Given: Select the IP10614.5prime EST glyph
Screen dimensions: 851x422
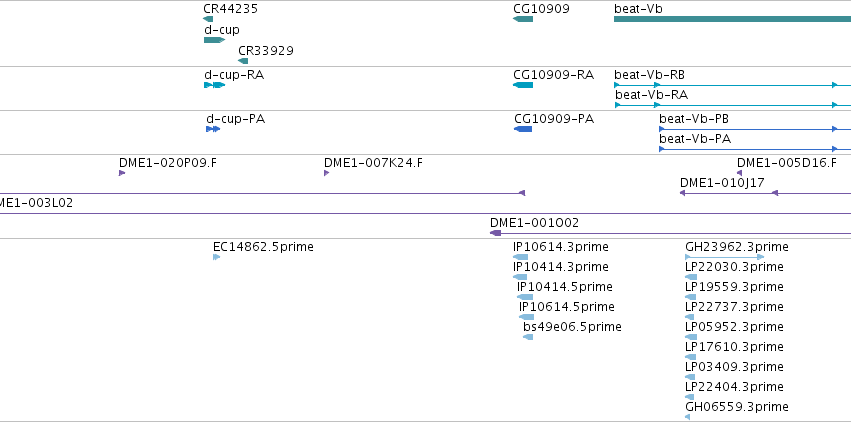Looking at the screenshot, I should (x=526, y=317).
